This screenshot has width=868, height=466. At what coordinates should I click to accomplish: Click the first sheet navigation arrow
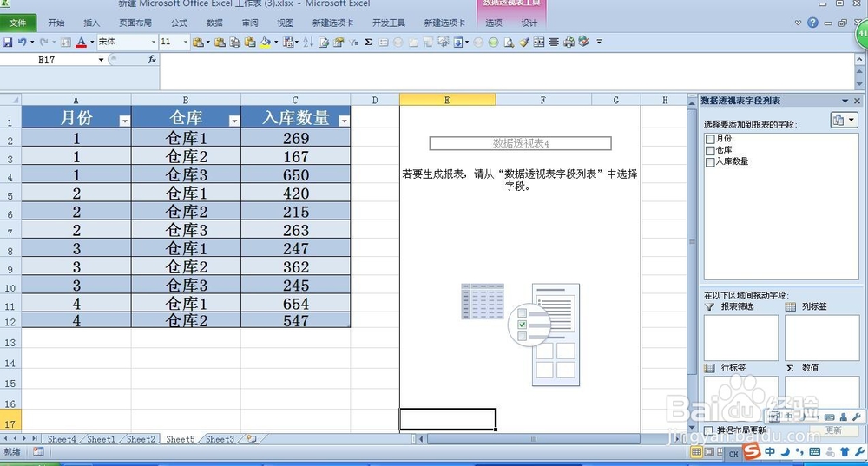coord(5,439)
